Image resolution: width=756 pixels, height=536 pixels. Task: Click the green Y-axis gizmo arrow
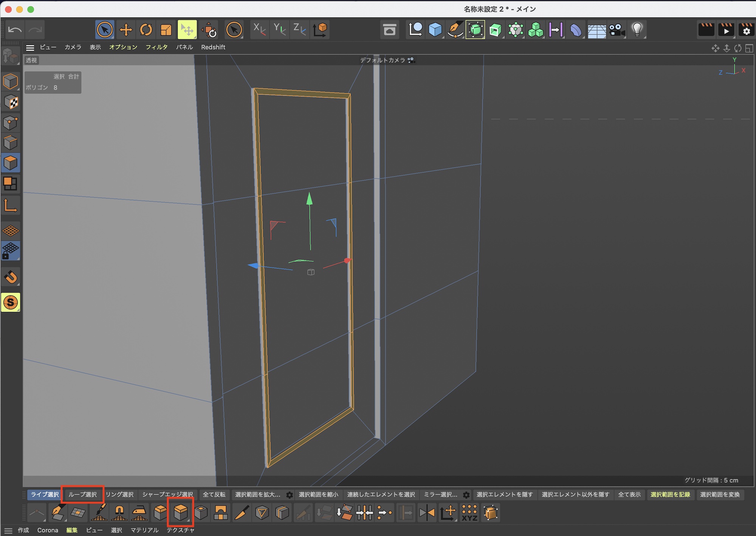310,199
